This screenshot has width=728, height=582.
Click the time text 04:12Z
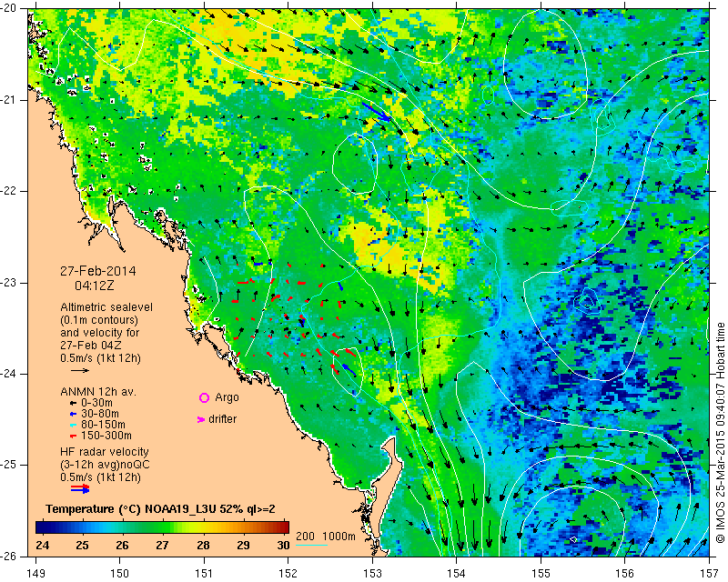pyautogui.click(x=95, y=286)
